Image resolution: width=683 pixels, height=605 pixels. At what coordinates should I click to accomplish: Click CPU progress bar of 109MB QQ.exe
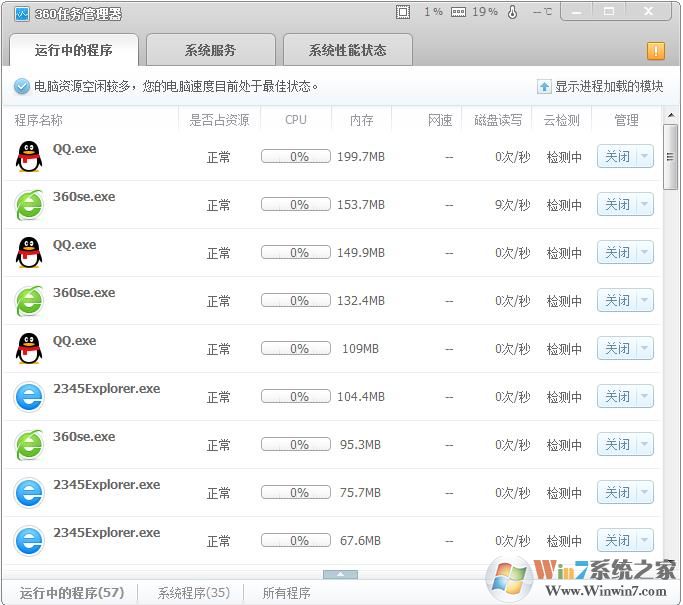(296, 349)
